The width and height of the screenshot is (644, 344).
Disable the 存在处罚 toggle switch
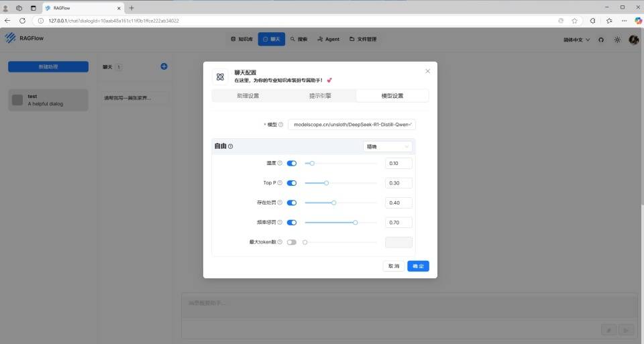click(x=292, y=203)
